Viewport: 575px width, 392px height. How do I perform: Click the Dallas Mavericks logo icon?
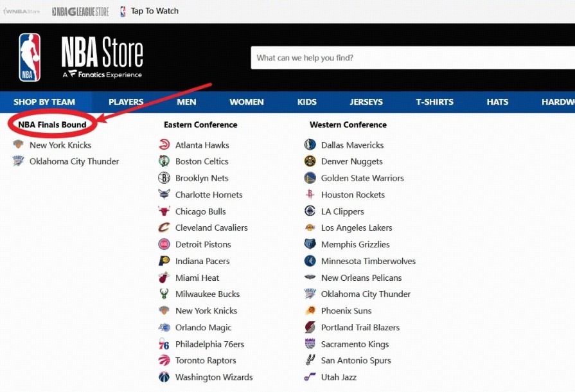click(310, 145)
